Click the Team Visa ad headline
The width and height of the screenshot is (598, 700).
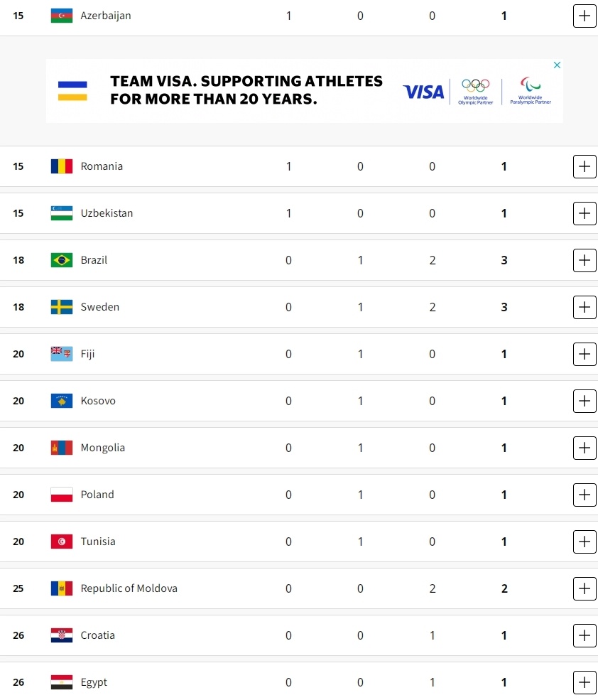[x=246, y=90]
